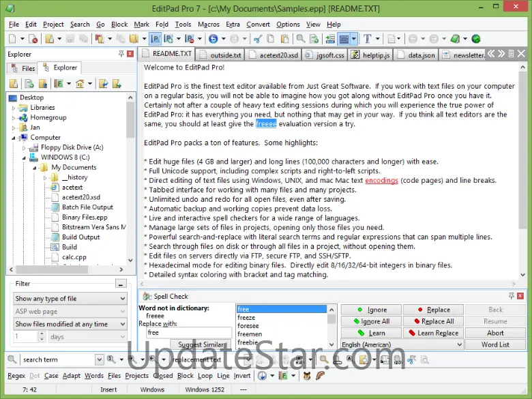
Task: Create a new file with toolbar icon
Action: coord(12,39)
